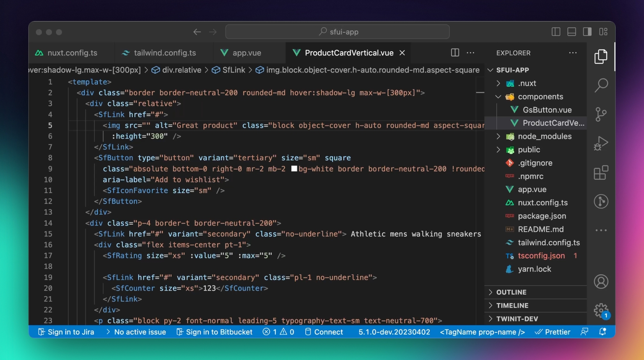
Task: Toggle the secondary side bar
Action: pos(587,32)
